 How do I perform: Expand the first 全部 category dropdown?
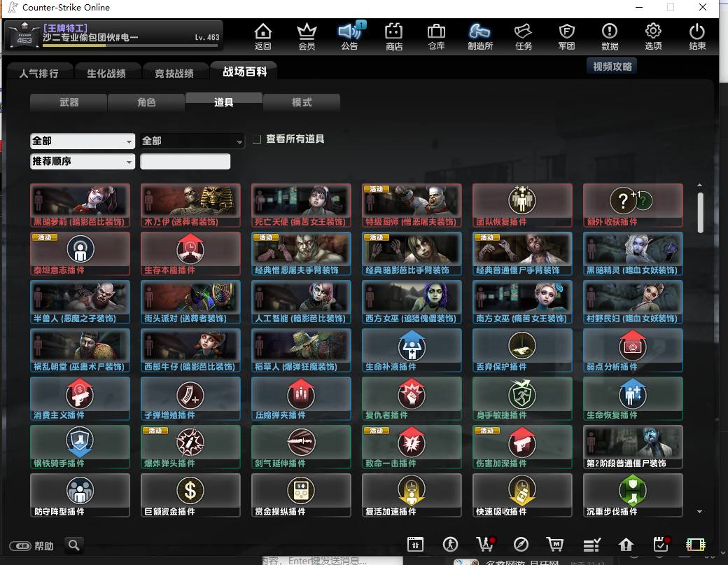click(83, 141)
